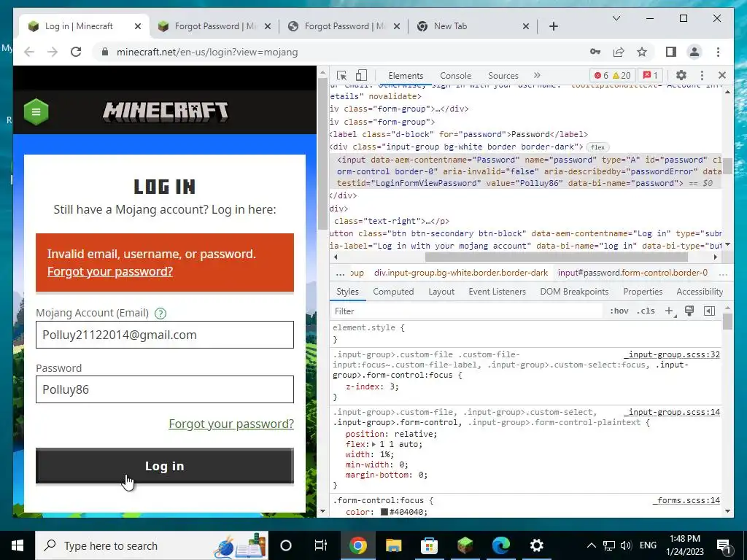
Task: Click the Windows Start button
Action: [18, 545]
